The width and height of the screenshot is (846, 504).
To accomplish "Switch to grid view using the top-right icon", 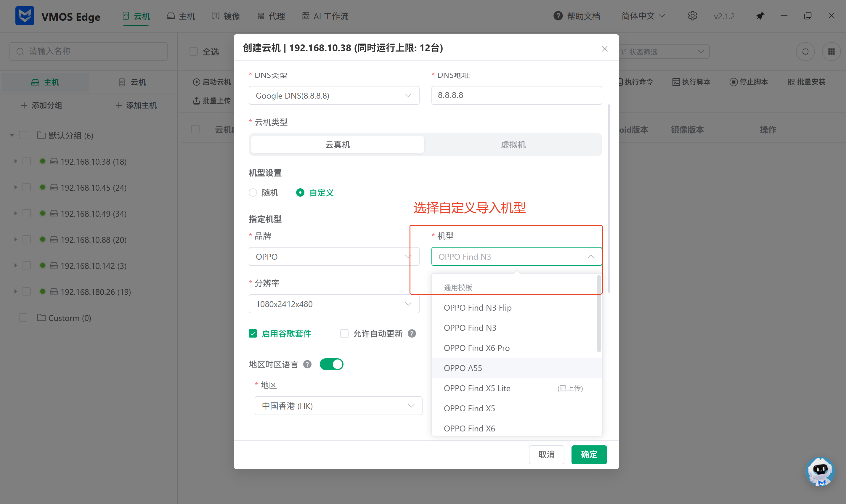I will pyautogui.click(x=832, y=51).
